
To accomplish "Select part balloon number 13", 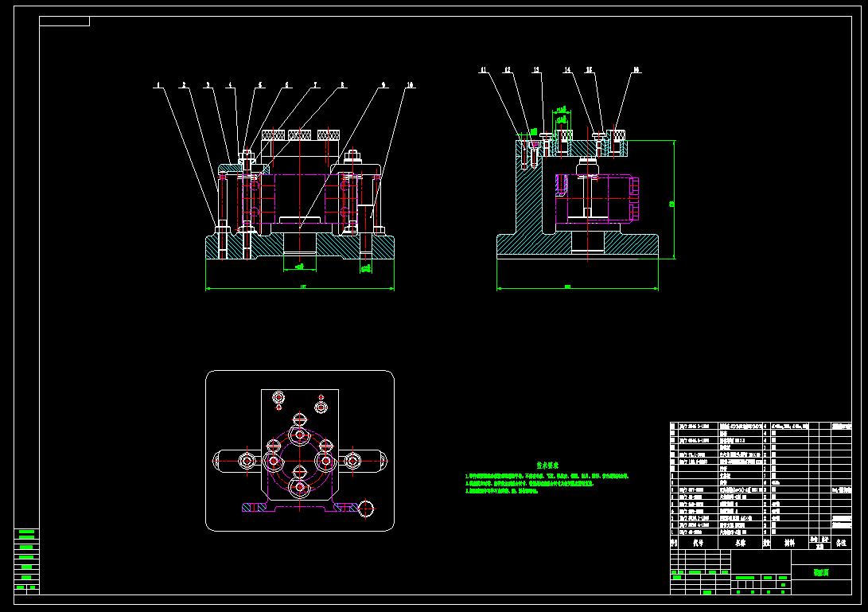I will point(536,70).
